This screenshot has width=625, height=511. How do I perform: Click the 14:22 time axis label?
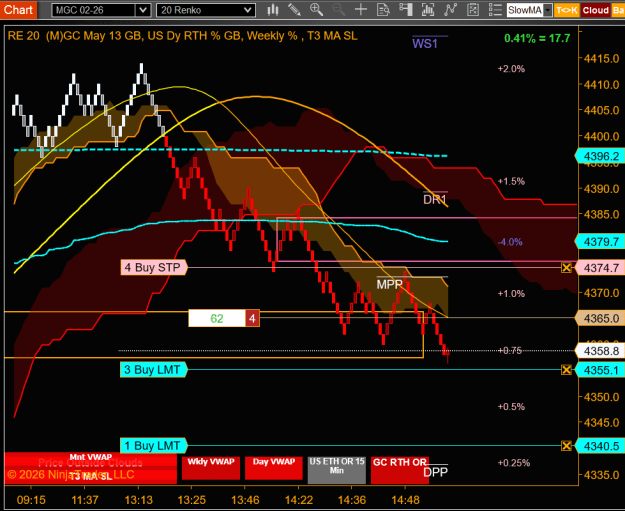click(299, 500)
